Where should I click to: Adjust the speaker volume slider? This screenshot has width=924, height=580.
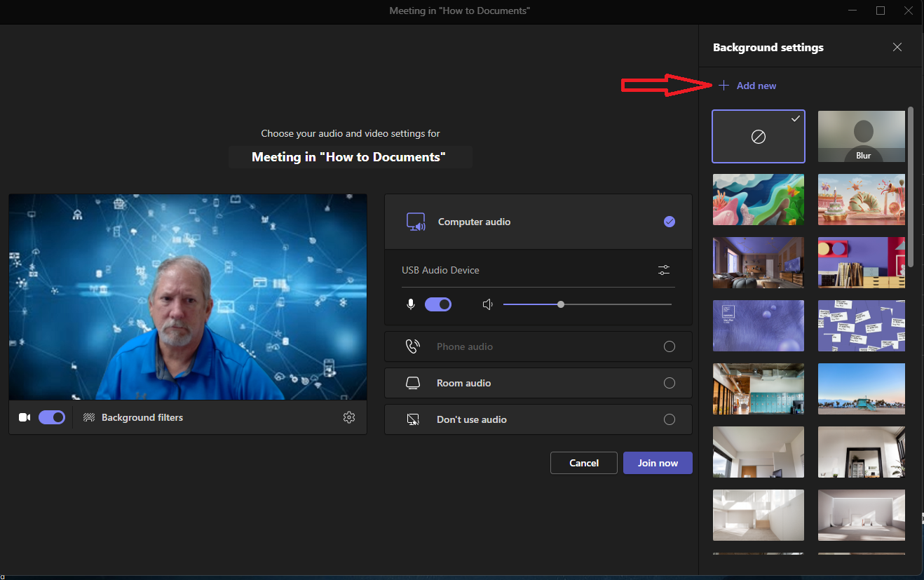pyautogui.click(x=561, y=304)
